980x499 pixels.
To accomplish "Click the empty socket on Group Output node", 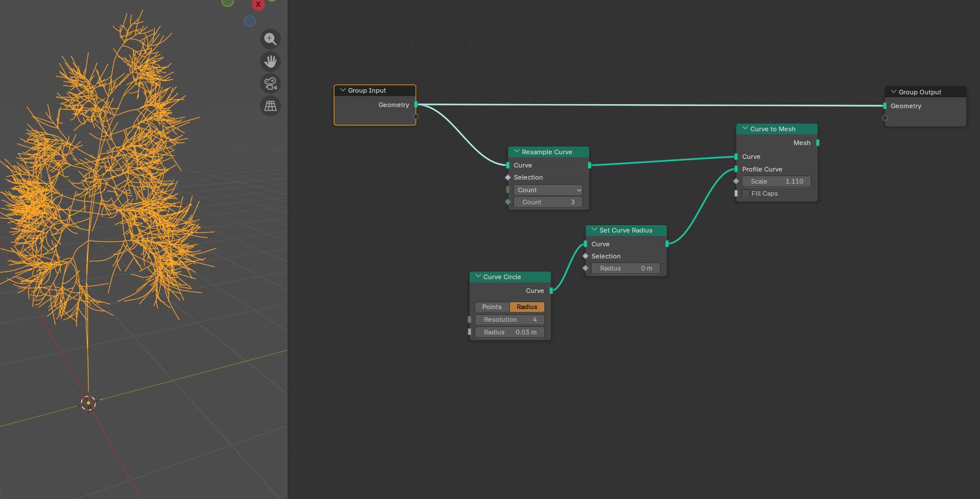I will click(x=885, y=118).
